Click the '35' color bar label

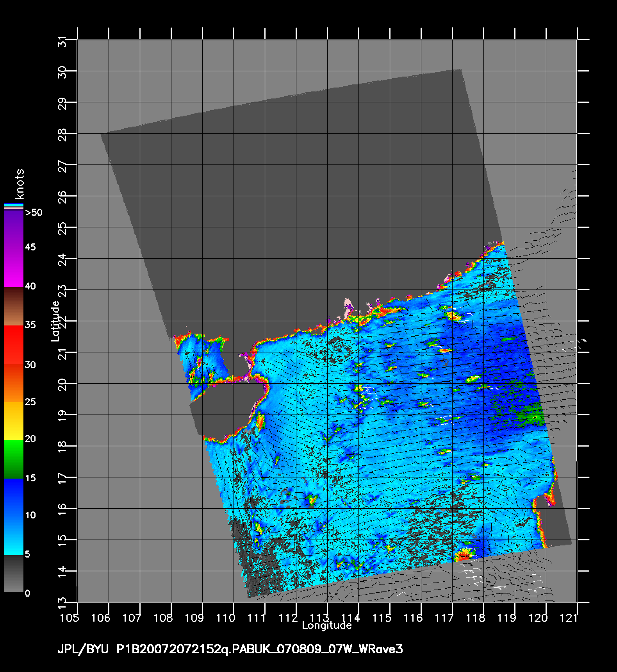tap(30, 325)
